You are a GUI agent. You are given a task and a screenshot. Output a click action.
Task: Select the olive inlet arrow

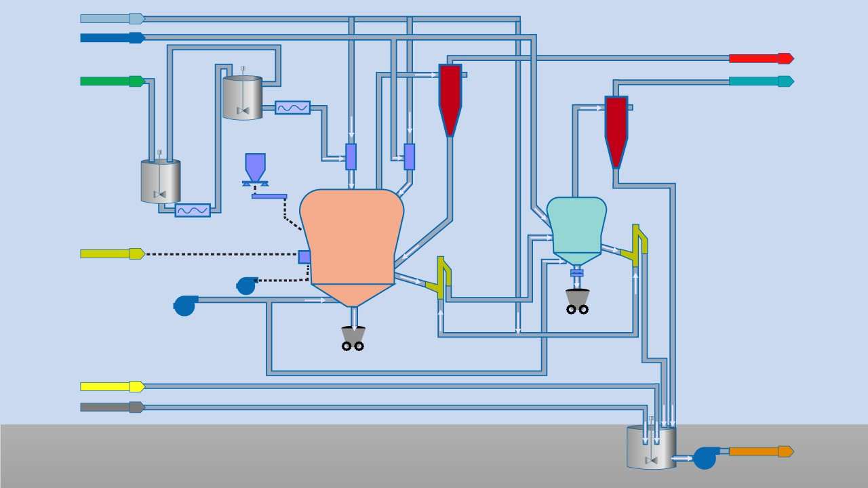(112, 253)
